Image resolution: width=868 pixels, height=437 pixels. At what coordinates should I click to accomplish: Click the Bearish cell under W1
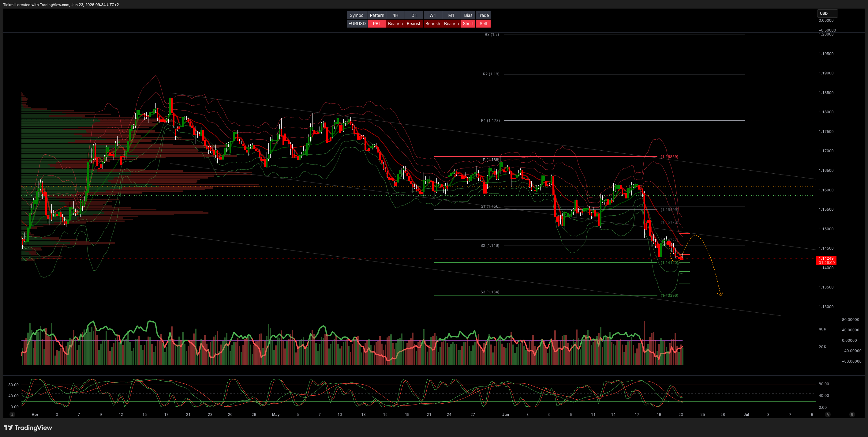pos(432,24)
